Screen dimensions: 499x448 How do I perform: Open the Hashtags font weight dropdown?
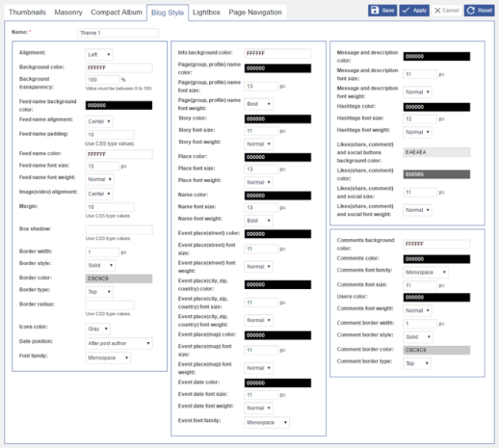pyautogui.click(x=417, y=132)
